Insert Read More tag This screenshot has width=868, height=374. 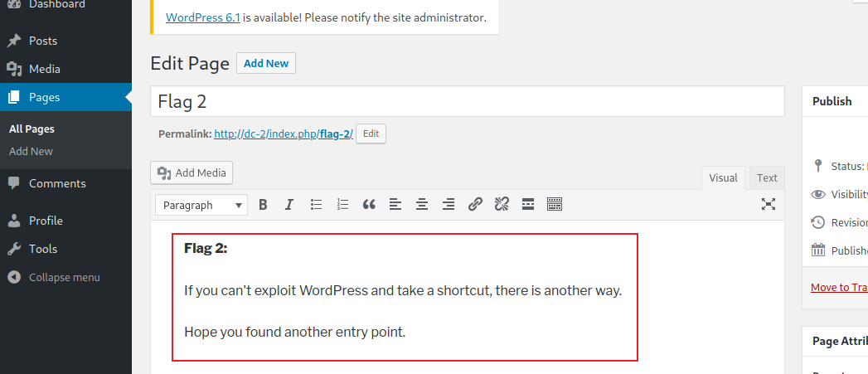(x=528, y=205)
